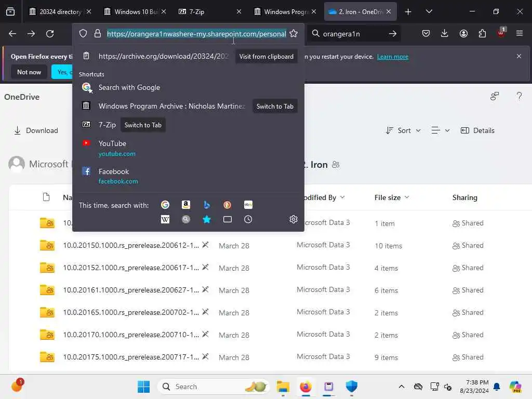The height and width of the screenshot is (399, 532).
Task: Show hidden system tray icons
Action: click(402, 387)
